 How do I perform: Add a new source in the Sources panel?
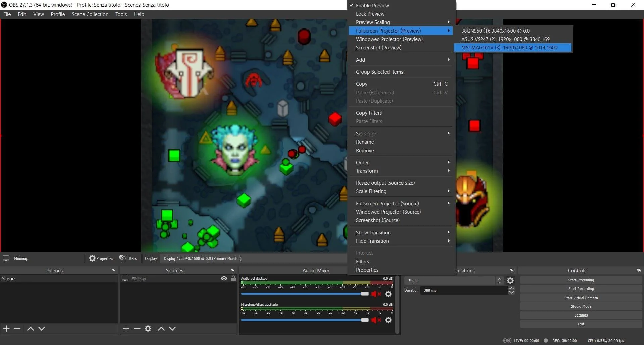click(x=126, y=329)
